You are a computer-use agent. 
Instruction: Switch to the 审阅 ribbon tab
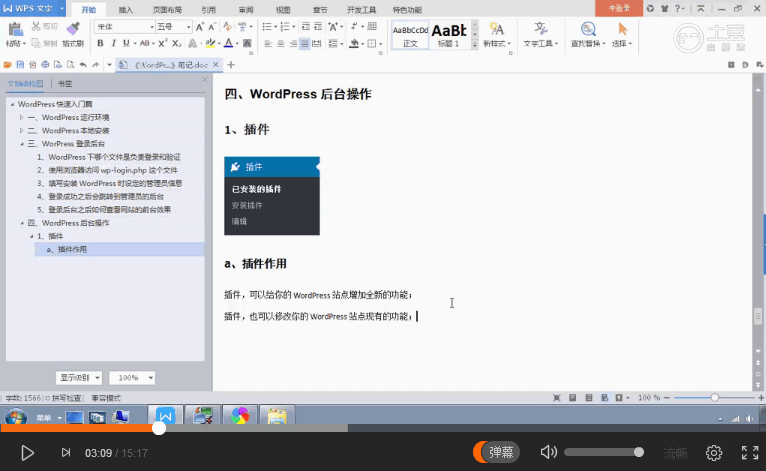click(x=246, y=10)
